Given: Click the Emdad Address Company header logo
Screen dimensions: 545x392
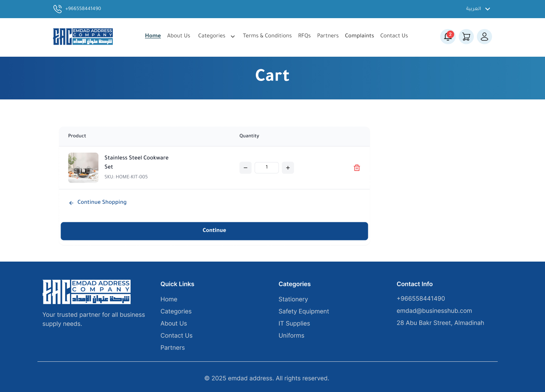Looking at the screenshot, I should [x=83, y=37].
